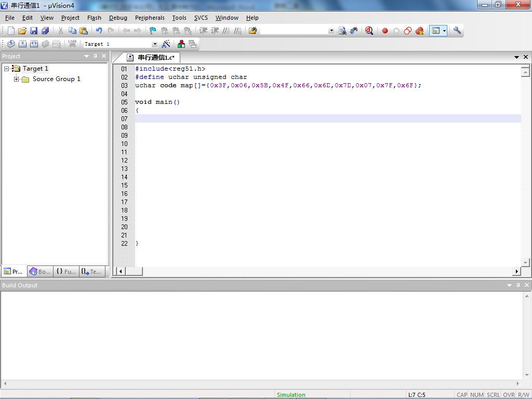Insert a breakpoint with the red dot

coord(385,31)
